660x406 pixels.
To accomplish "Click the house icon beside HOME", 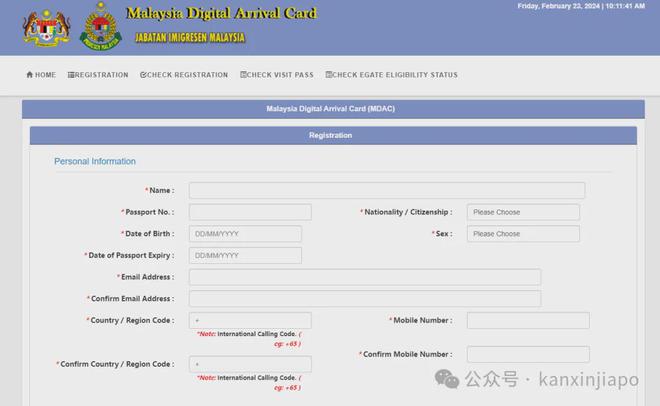I will click(29, 74).
